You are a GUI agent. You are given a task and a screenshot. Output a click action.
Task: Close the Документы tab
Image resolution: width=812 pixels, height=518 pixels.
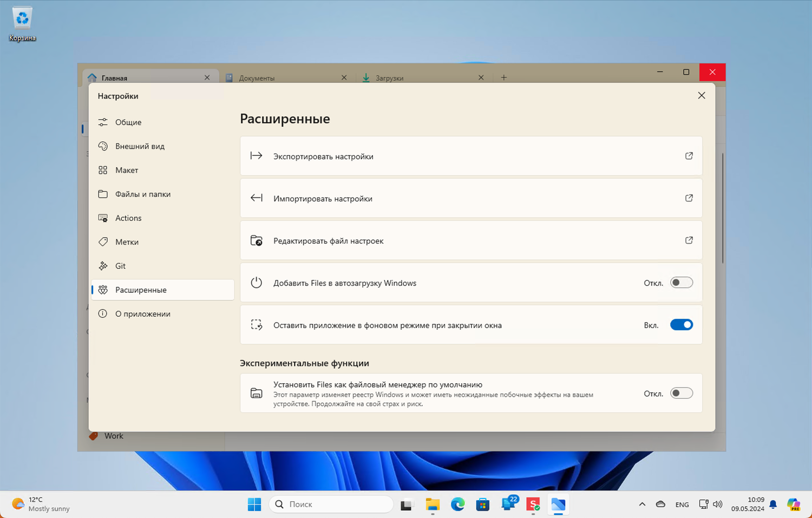coord(344,77)
